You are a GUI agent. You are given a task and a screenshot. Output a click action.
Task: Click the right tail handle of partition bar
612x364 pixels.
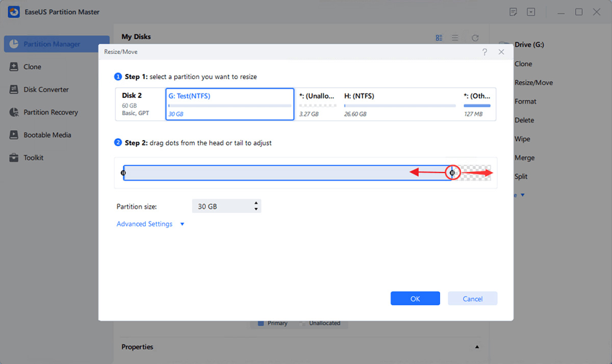[x=452, y=173]
